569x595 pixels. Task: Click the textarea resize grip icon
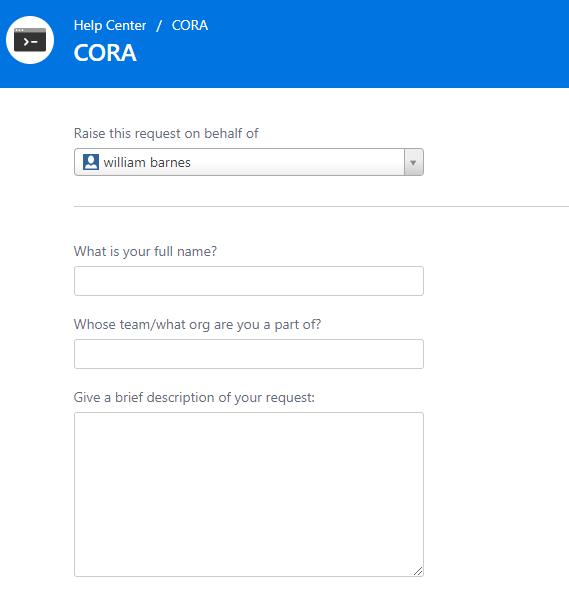[x=418, y=571]
